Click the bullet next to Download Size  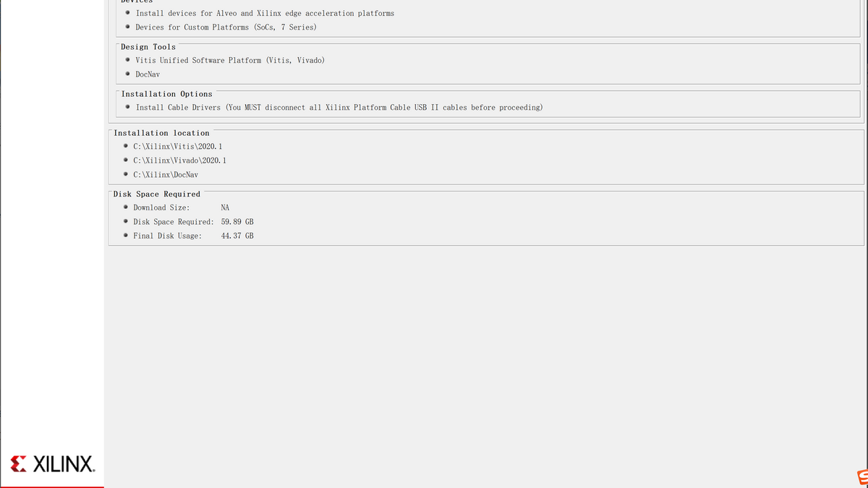pos(125,207)
